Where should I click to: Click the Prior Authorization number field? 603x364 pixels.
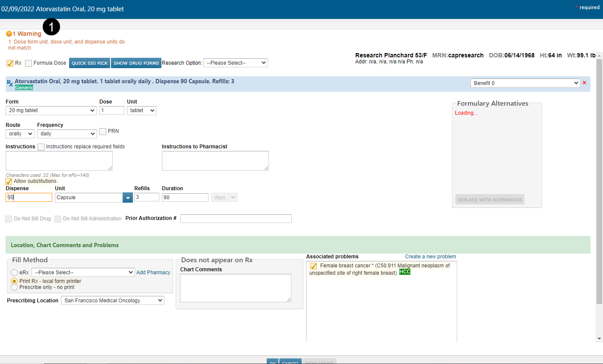[236, 219]
